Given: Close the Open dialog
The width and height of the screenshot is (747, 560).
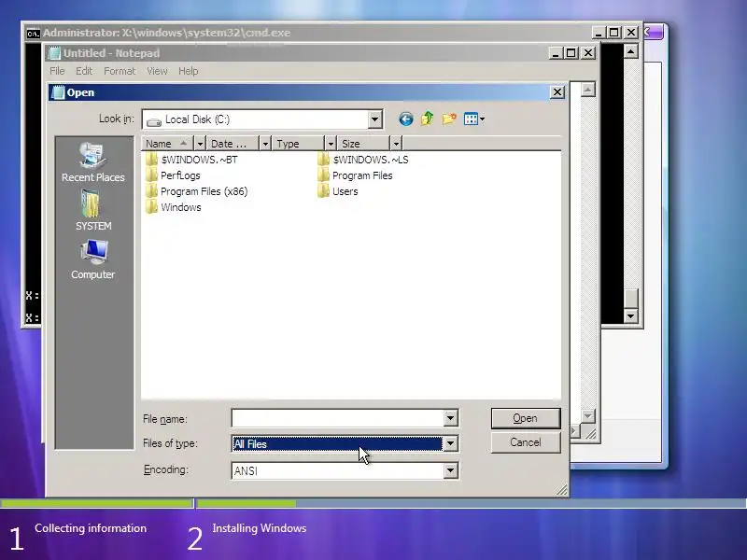Looking at the screenshot, I should pos(557,91).
